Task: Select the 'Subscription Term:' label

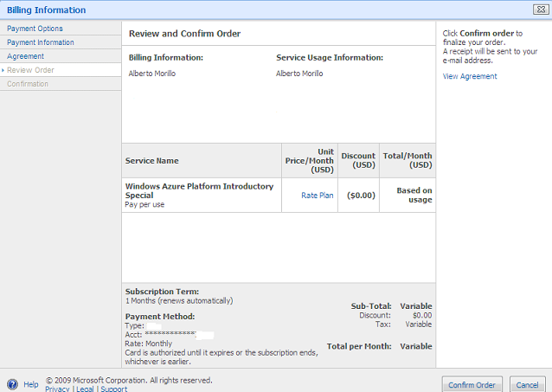Action: (163, 292)
